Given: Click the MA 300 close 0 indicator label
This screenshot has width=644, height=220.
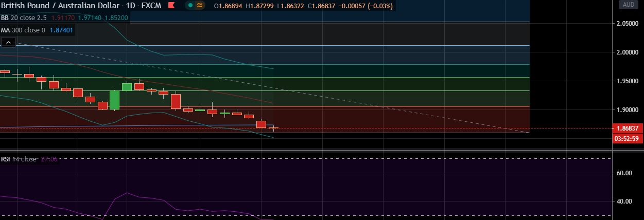Looking at the screenshot, I should pyautogui.click(x=23, y=30).
